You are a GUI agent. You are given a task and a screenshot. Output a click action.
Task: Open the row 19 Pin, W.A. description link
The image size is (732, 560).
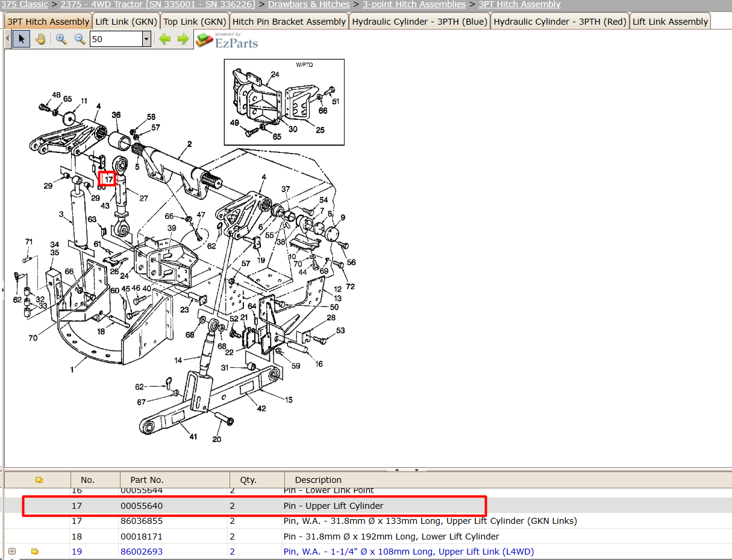[408, 552]
